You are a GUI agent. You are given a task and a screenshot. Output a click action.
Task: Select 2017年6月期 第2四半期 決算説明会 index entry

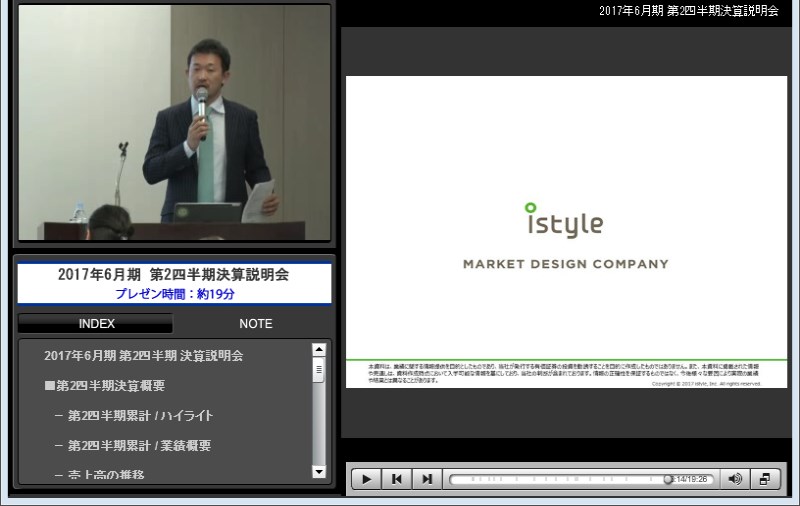pos(143,356)
